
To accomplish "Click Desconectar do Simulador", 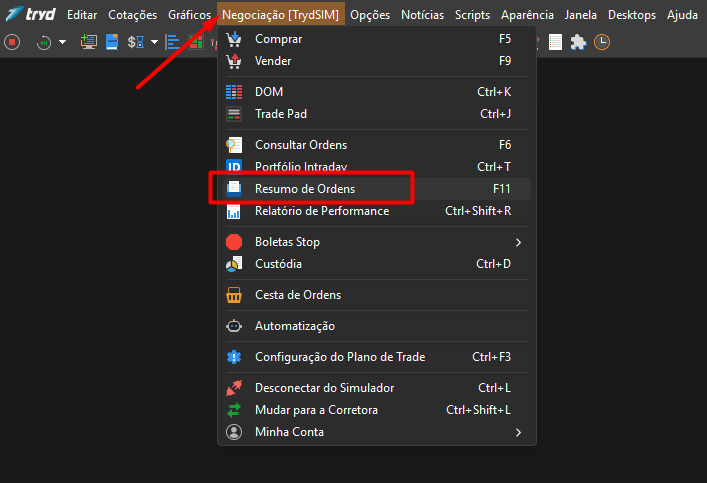I will point(376,388).
